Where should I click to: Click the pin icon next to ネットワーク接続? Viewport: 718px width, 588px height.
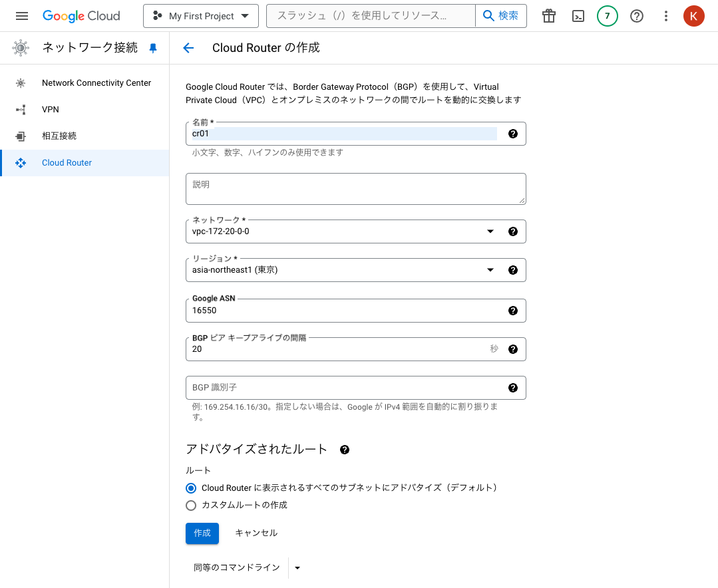tap(153, 48)
